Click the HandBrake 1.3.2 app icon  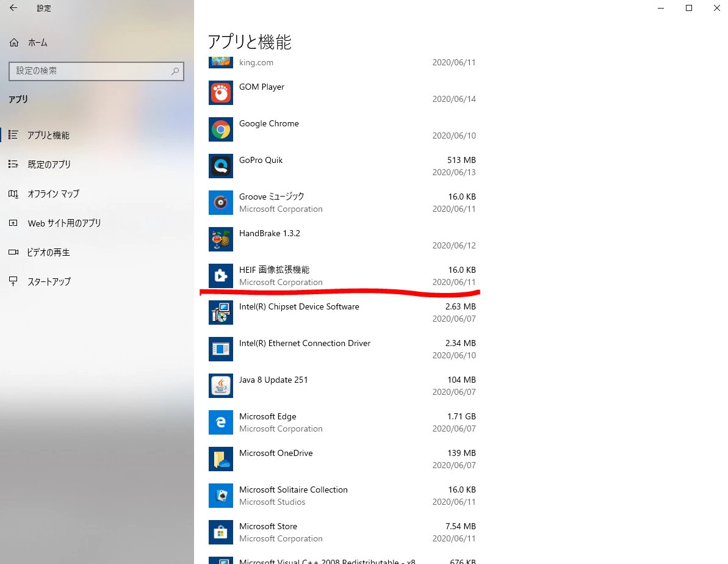[220, 239]
